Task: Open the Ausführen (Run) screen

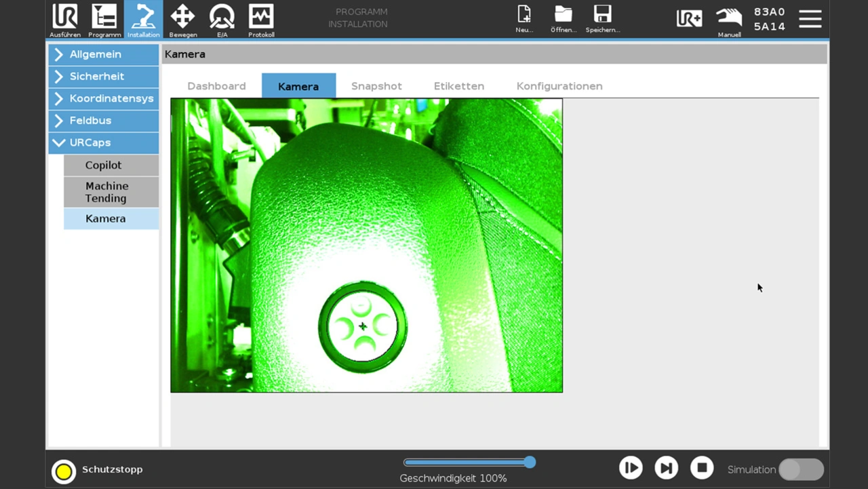Action: [65, 20]
